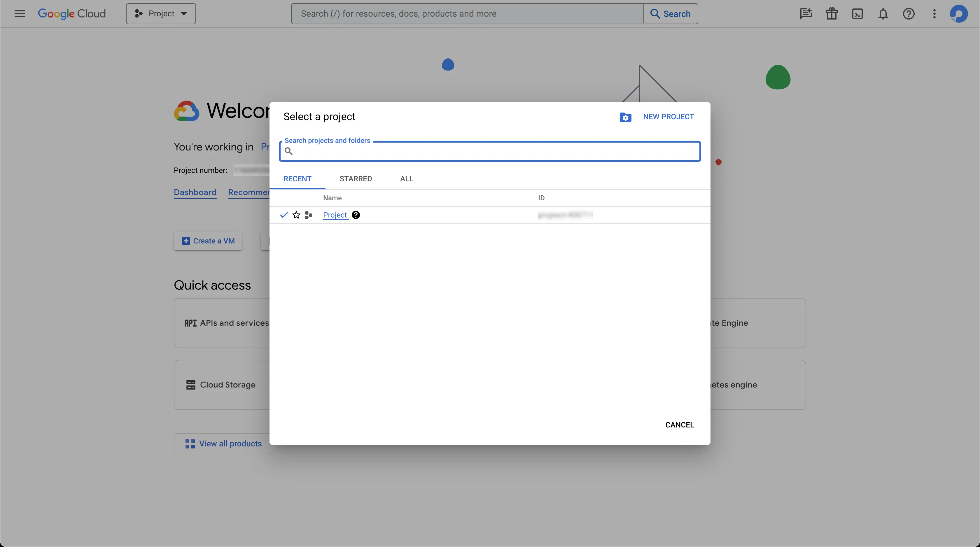Click the ID column header

point(541,198)
